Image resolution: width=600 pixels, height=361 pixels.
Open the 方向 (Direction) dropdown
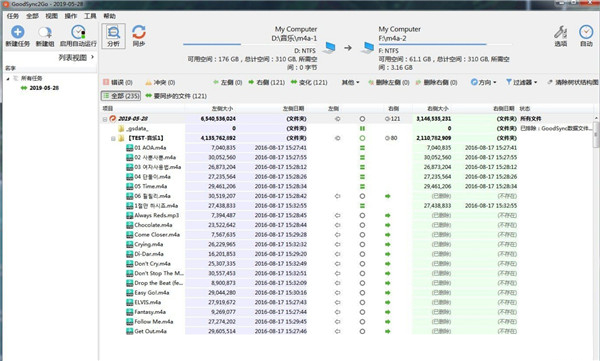[484, 82]
